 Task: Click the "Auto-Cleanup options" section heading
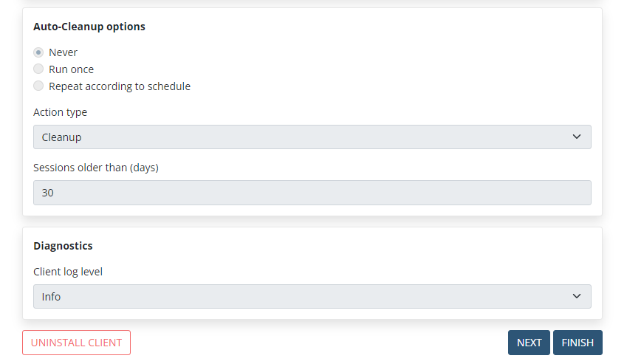(x=89, y=27)
